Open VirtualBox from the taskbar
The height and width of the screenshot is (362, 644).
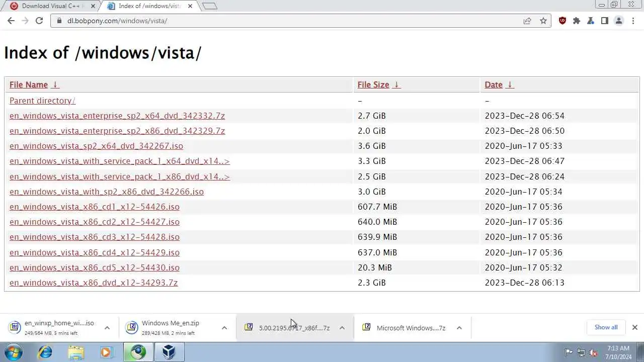coord(169,352)
